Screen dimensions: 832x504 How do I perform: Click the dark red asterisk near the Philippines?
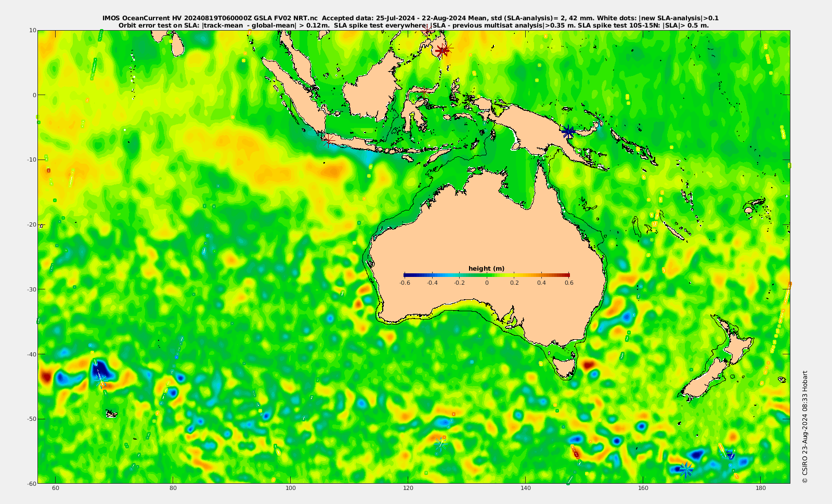click(443, 50)
